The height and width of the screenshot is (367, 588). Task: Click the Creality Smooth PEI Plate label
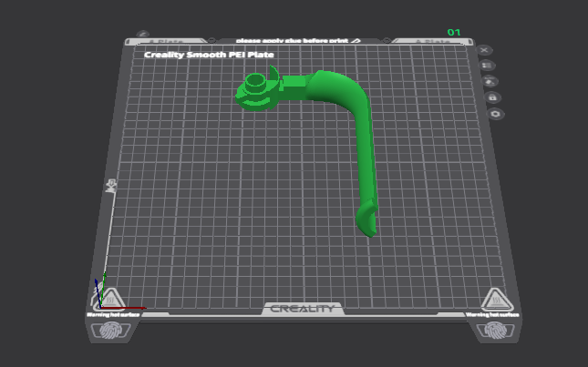[x=209, y=55]
